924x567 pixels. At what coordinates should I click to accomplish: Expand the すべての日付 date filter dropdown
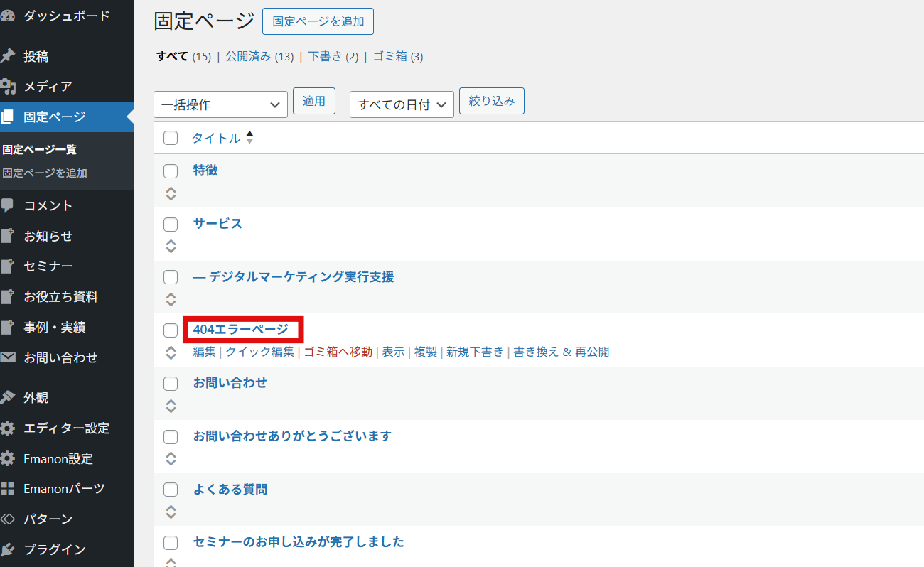(402, 104)
